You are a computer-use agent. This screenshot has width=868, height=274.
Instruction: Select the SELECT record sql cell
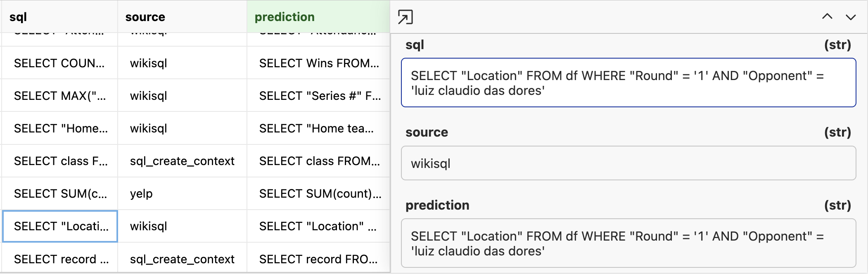click(59, 259)
